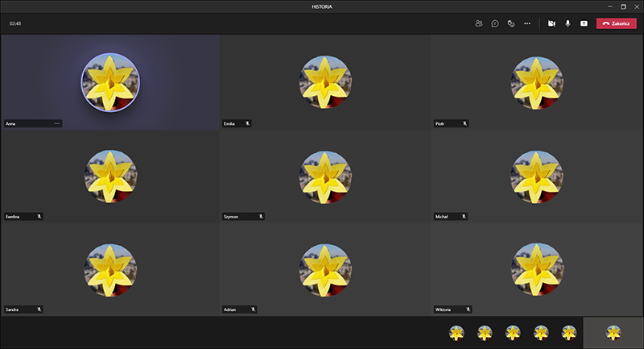Click Adrian's name label

pos(233,309)
